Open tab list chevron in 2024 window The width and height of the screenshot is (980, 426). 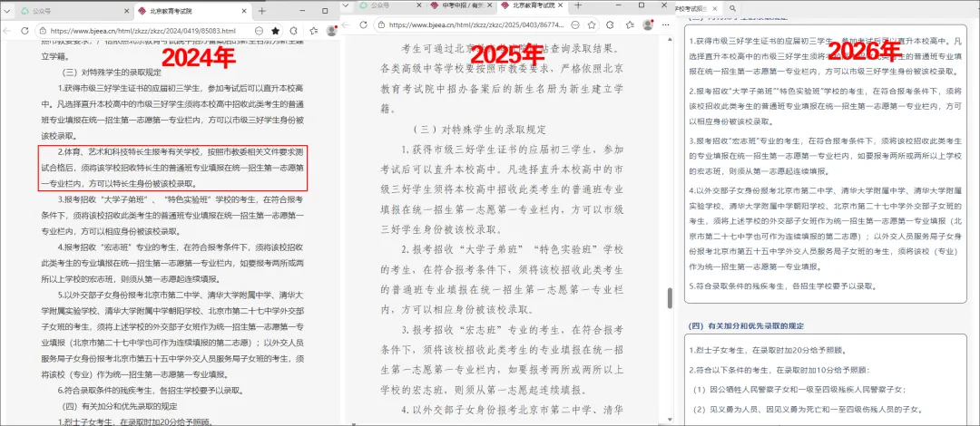[9, 11]
